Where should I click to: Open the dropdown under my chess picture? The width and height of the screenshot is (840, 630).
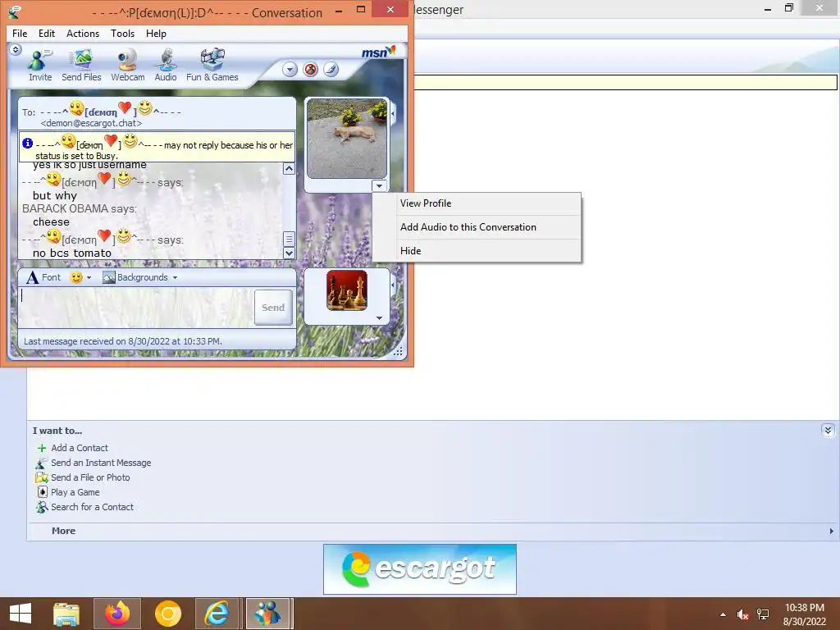pos(379,318)
